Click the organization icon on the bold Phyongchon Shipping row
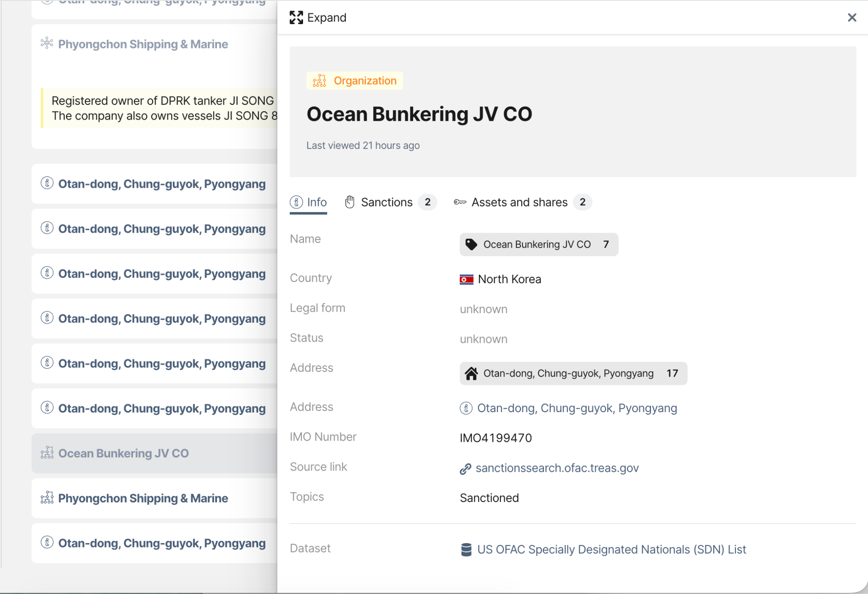Image resolution: width=868 pixels, height=594 pixels. [47, 498]
